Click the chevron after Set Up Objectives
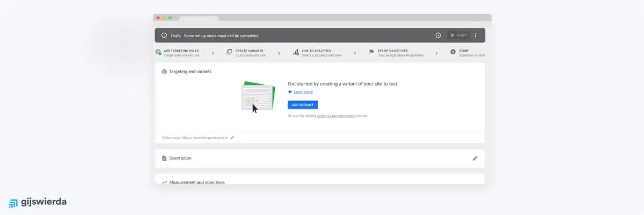This screenshot has width=644, height=215. click(436, 53)
